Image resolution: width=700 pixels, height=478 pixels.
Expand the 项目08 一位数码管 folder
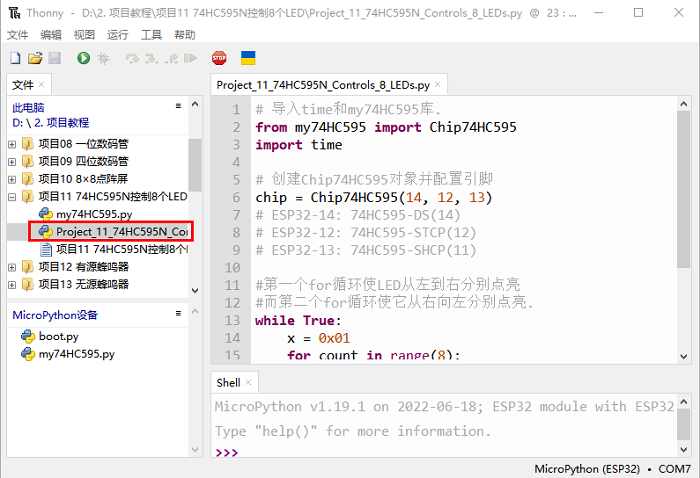(x=12, y=143)
